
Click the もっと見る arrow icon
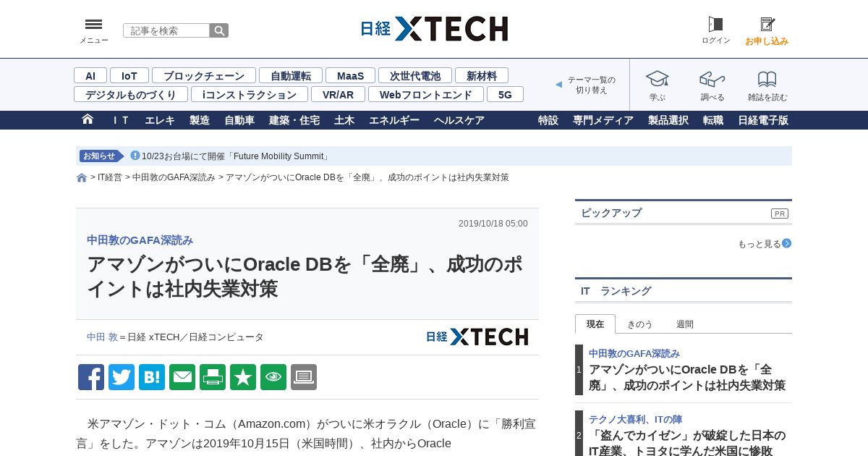(787, 243)
